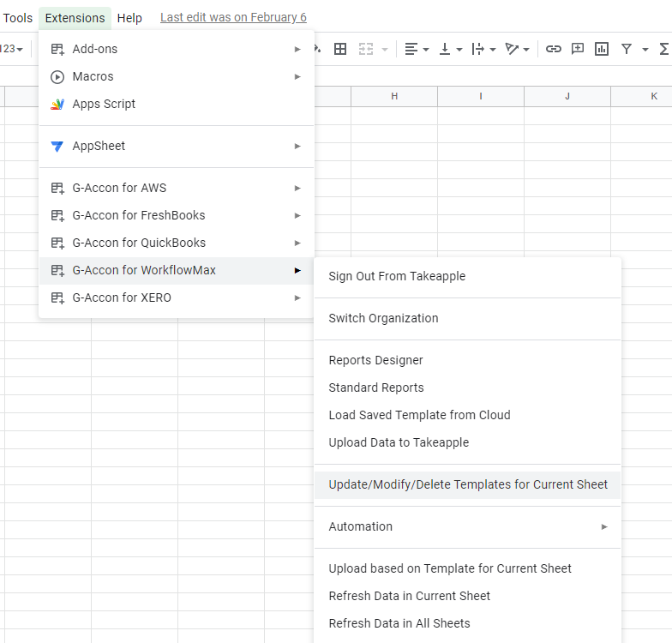Expand the Automation submenu arrow

click(604, 526)
